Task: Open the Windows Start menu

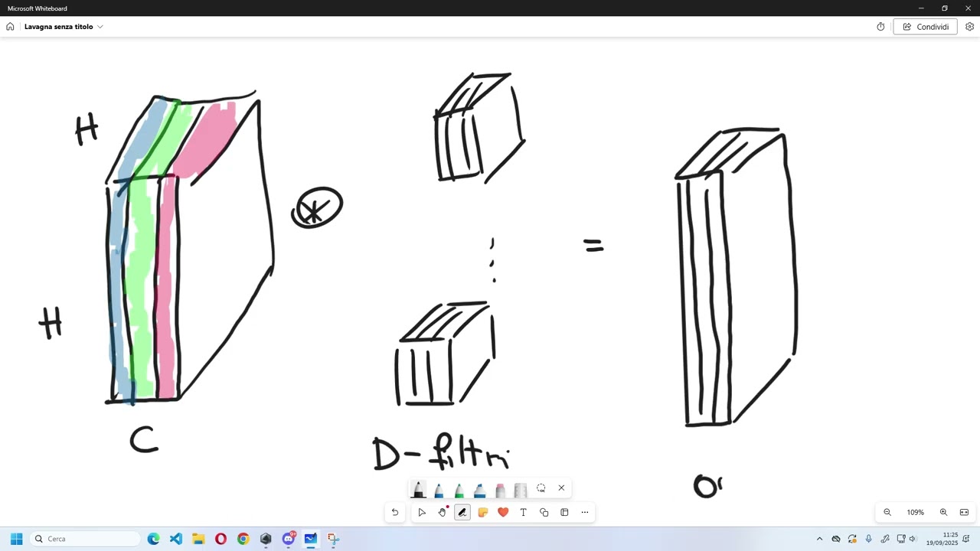Action: click(16, 539)
